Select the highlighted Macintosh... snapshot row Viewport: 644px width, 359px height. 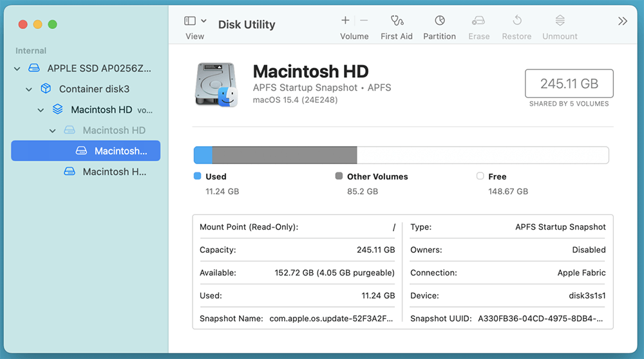(x=86, y=151)
